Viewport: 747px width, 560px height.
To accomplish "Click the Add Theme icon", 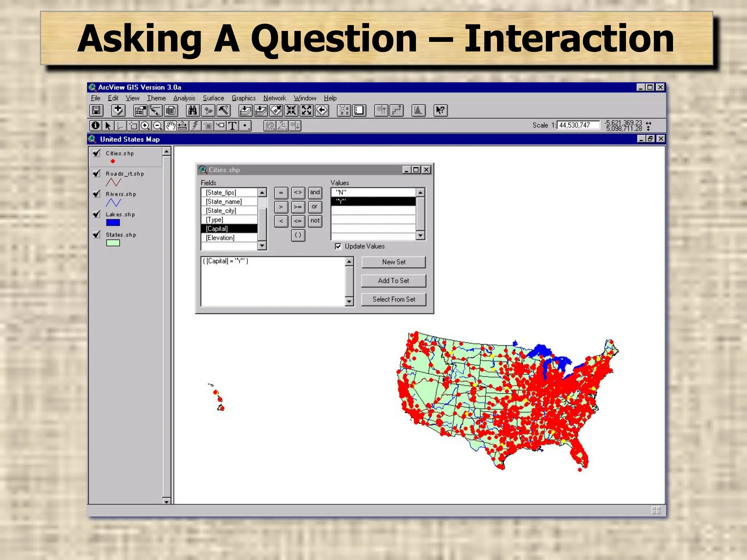I will (x=118, y=110).
